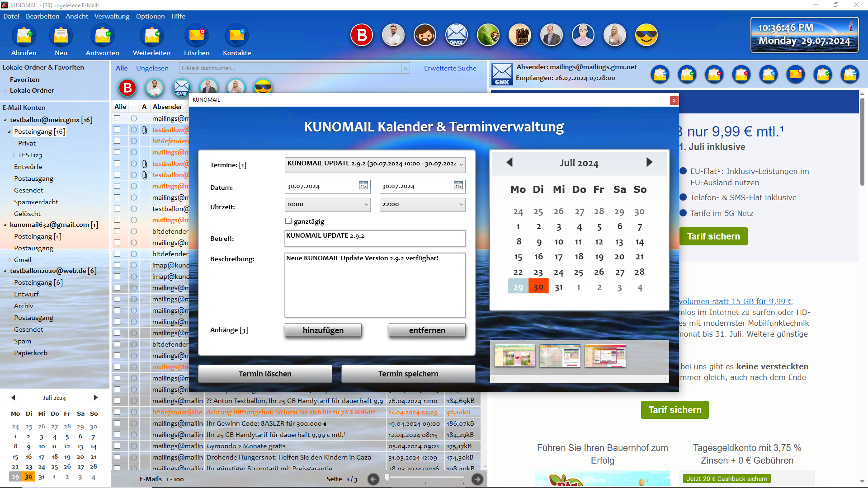Move the email list page slider

point(387,478)
